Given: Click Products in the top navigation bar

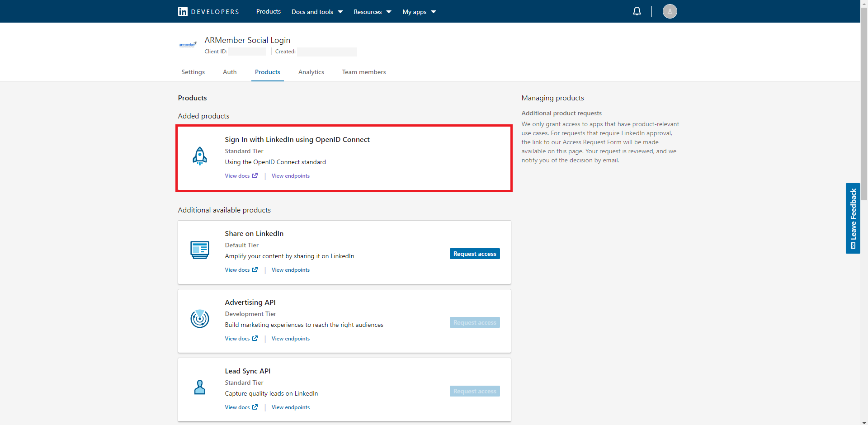Looking at the screenshot, I should coord(268,12).
